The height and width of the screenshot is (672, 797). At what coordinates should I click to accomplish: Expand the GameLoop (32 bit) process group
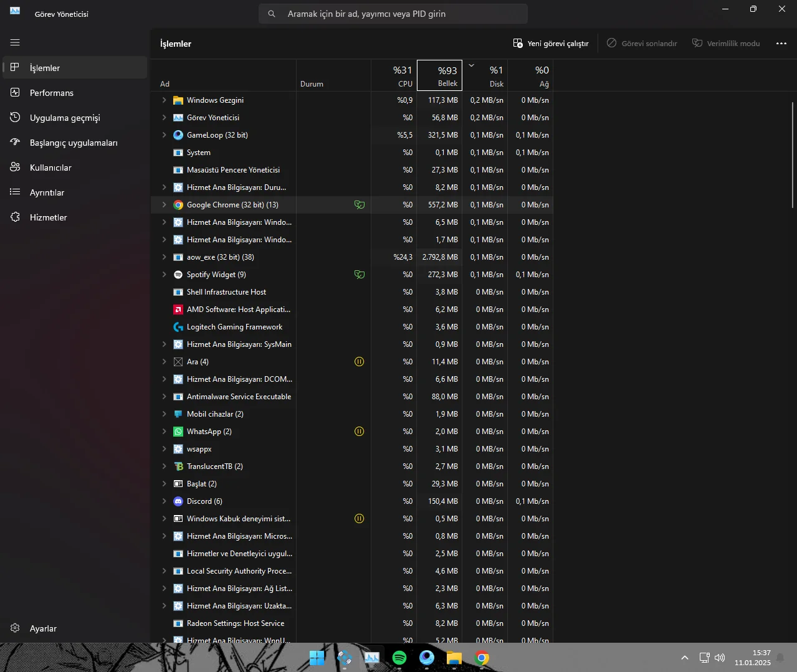165,135
